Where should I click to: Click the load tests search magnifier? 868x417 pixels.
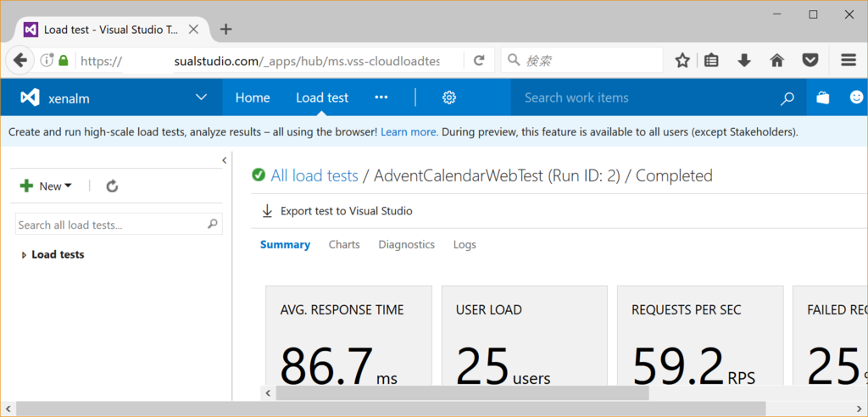click(213, 225)
